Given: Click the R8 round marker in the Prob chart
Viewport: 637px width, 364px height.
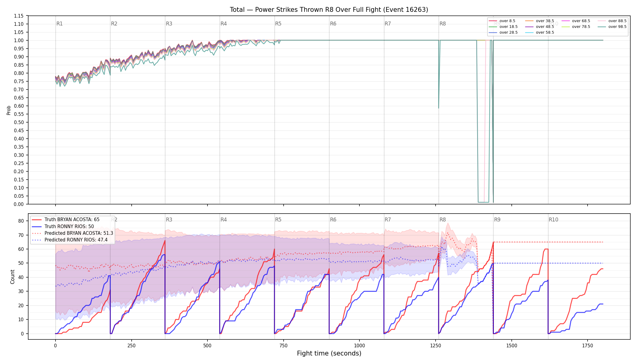Looking at the screenshot, I should click(x=443, y=24).
